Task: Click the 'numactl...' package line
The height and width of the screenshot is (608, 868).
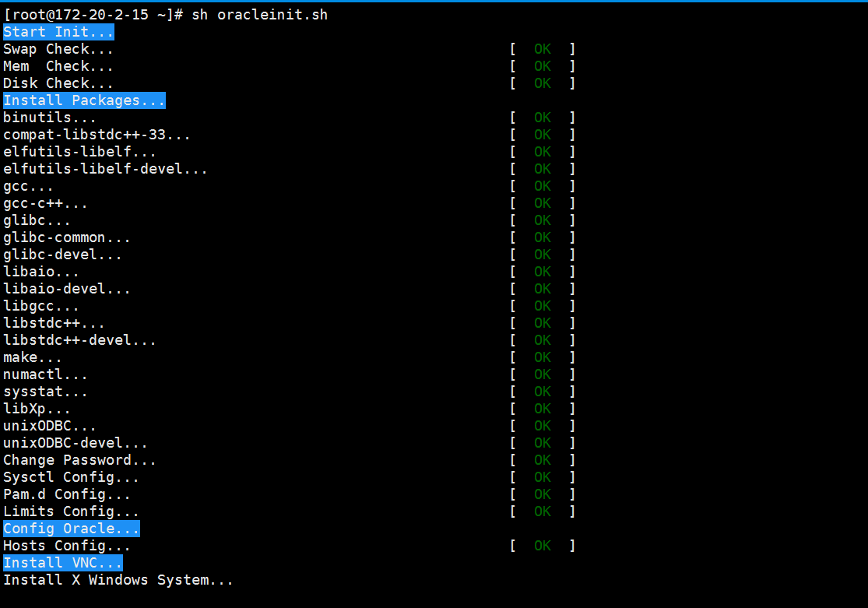Action: 45,375
